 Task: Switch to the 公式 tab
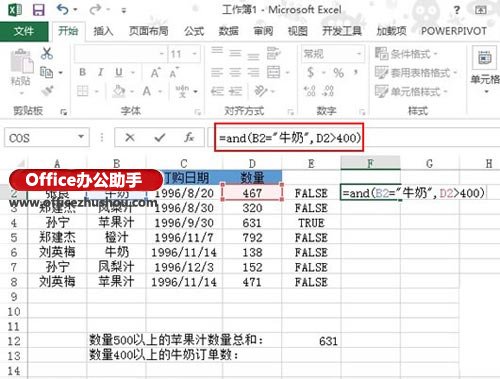pos(194,31)
